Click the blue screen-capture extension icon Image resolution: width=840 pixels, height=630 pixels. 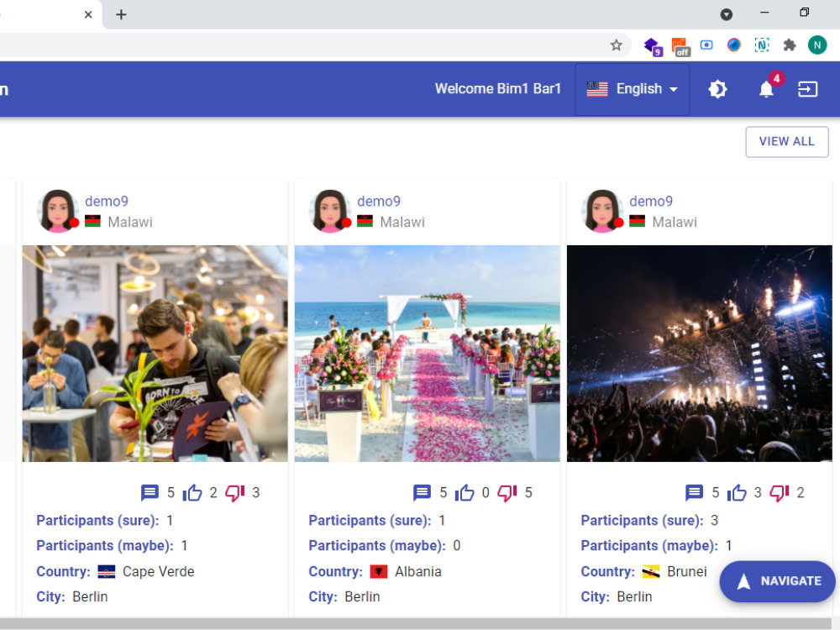click(706, 45)
